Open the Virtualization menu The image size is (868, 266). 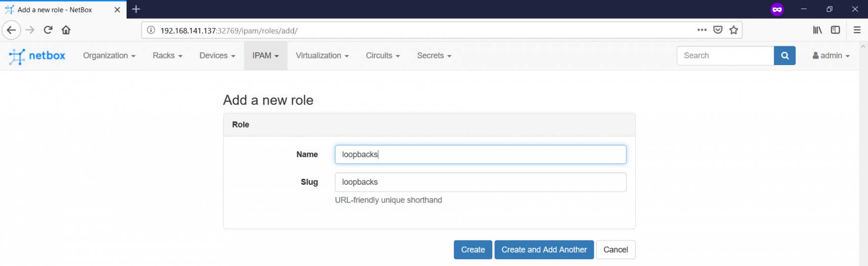[x=322, y=56]
